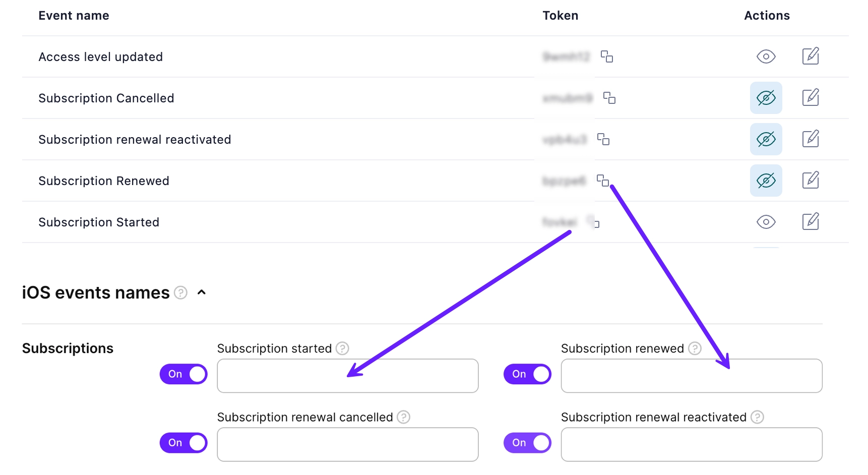Edit the Subscription Started event name
Image resolution: width=868 pixels, height=475 pixels.
coord(811,221)
